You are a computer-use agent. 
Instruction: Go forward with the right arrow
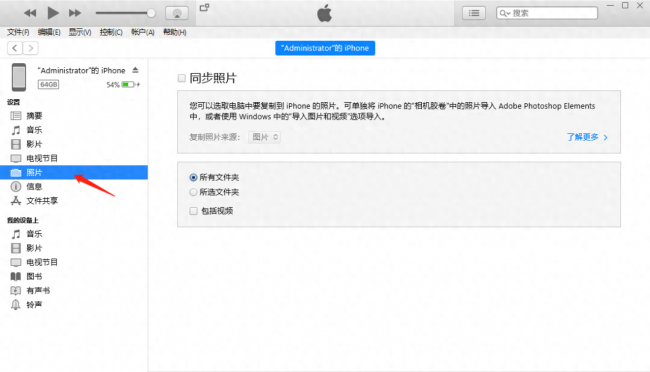click(31, 48)
